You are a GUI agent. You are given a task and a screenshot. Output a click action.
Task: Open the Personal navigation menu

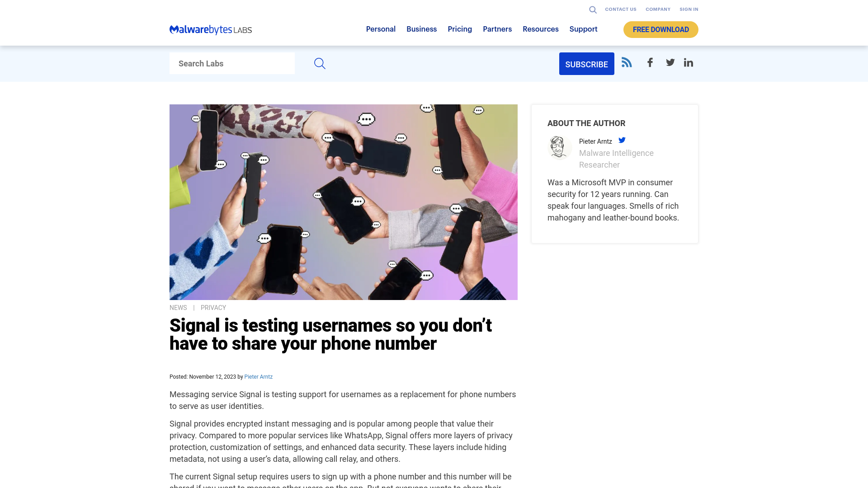click(380, 28)
